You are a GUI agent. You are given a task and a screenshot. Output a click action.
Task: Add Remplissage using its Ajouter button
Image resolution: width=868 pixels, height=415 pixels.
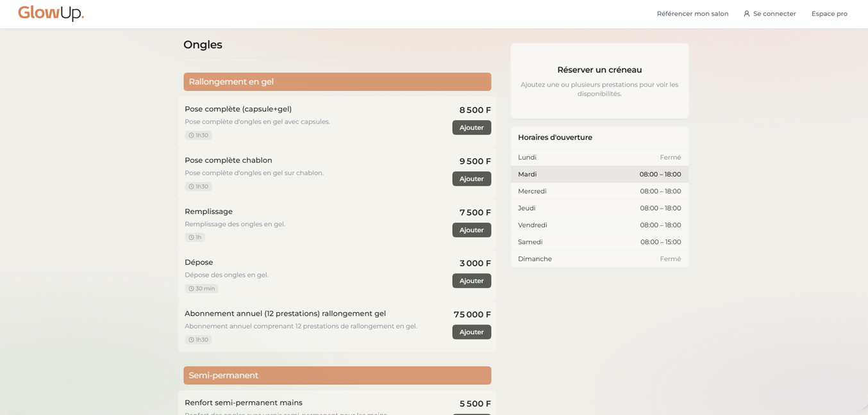pyautogui.click(x=472, y=230)
